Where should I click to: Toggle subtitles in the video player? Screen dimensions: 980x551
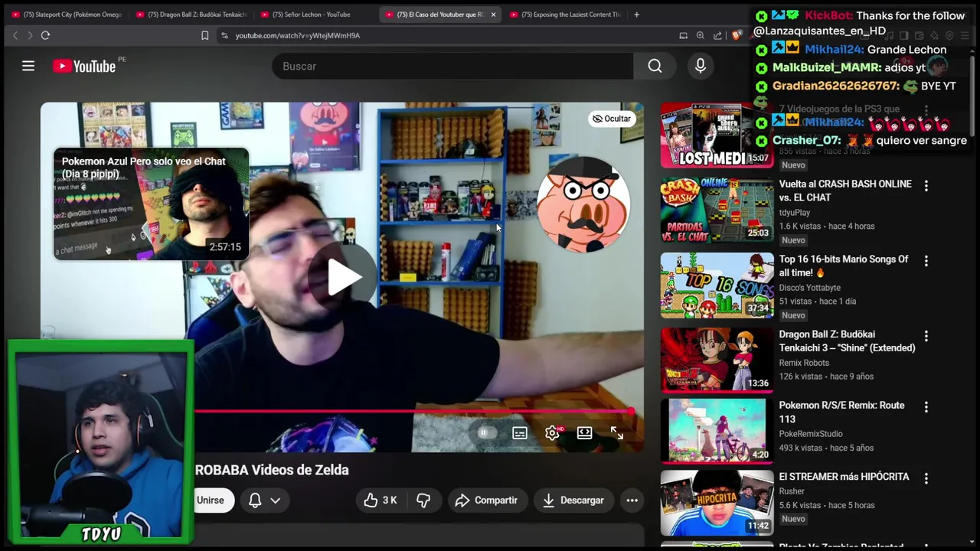tap(520, 433)
